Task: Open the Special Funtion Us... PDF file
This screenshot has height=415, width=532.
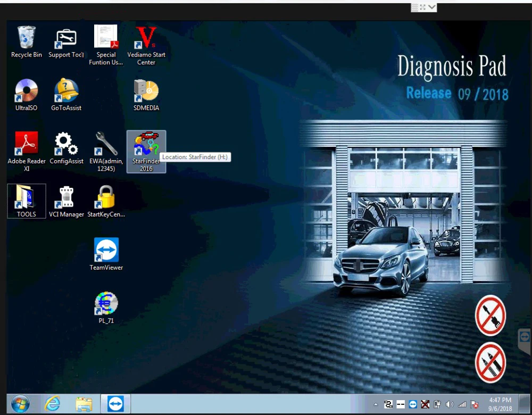Action: point(106,45)
